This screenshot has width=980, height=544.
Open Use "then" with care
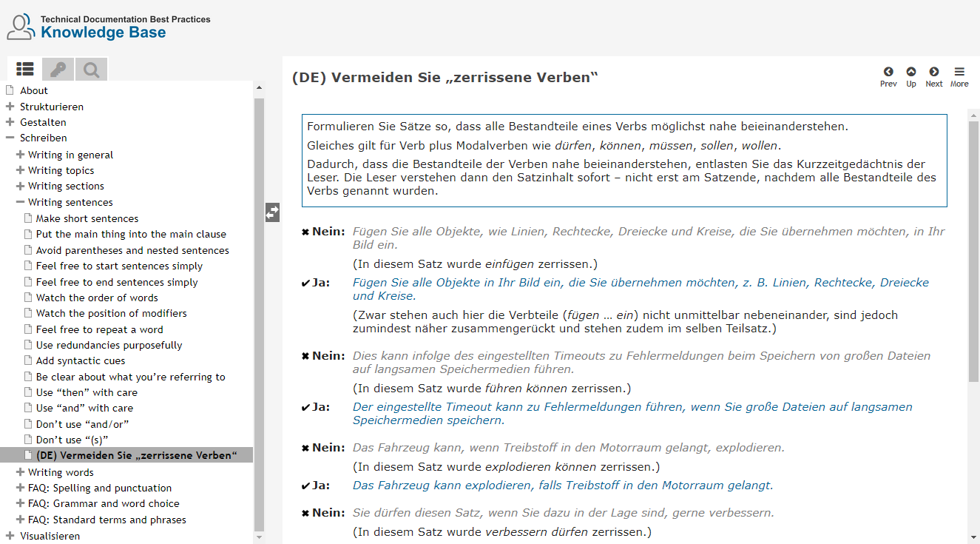[87, 392]
